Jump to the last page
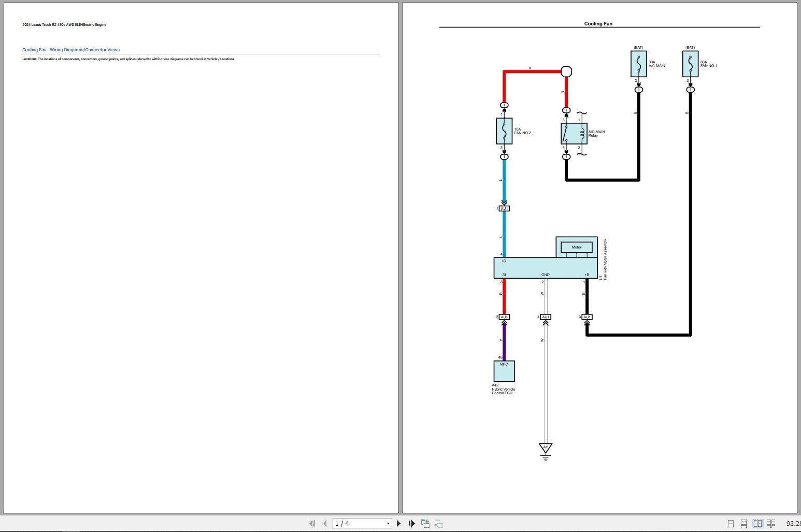This screenshot has height=532, width=801. (411, 523)
